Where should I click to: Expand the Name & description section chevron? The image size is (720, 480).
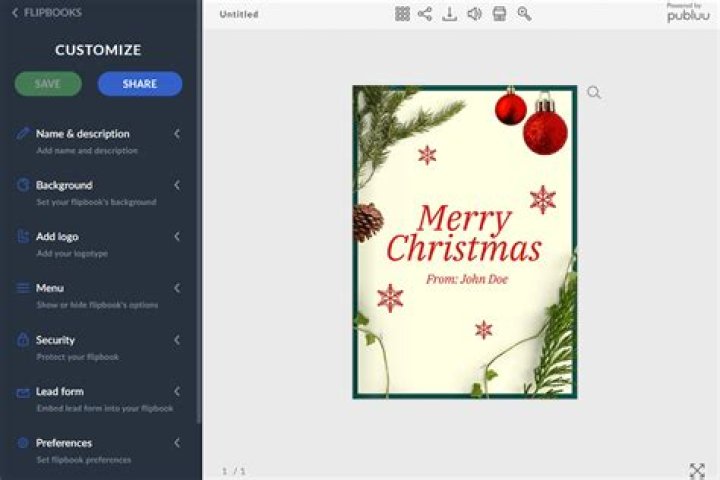pyautogui.click(x=177, y=134)
